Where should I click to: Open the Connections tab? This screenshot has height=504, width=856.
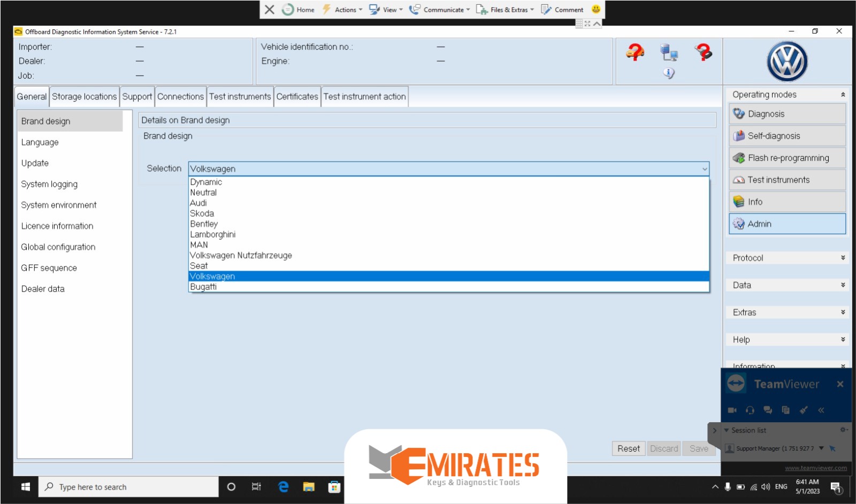[x=180, y=97]
